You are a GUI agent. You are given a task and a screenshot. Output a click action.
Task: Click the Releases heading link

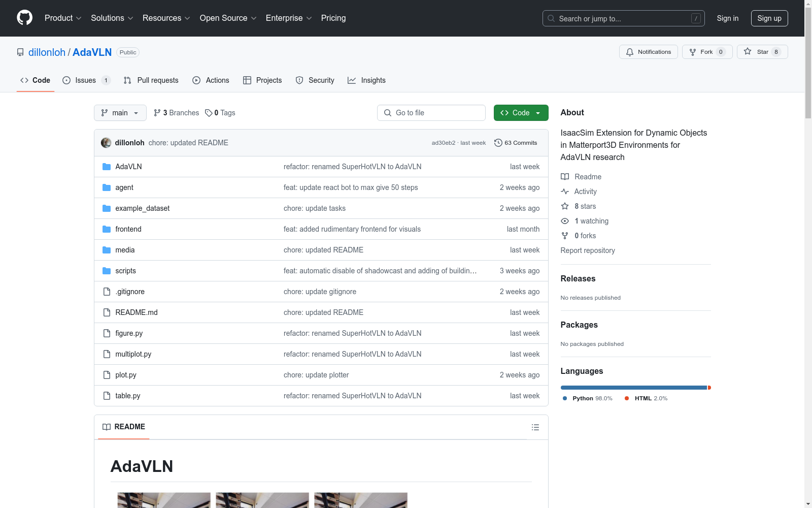tap(578, 278)
